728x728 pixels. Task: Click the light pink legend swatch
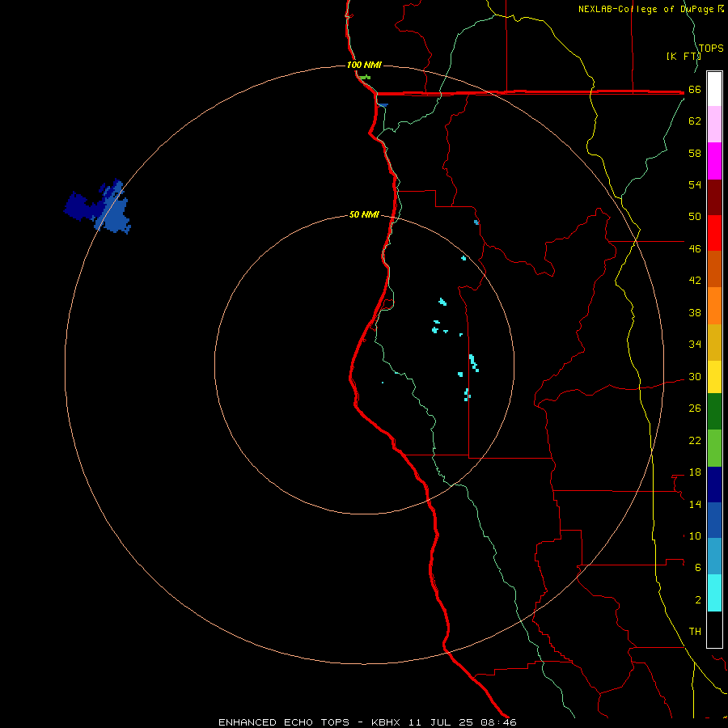coord(714,124)
